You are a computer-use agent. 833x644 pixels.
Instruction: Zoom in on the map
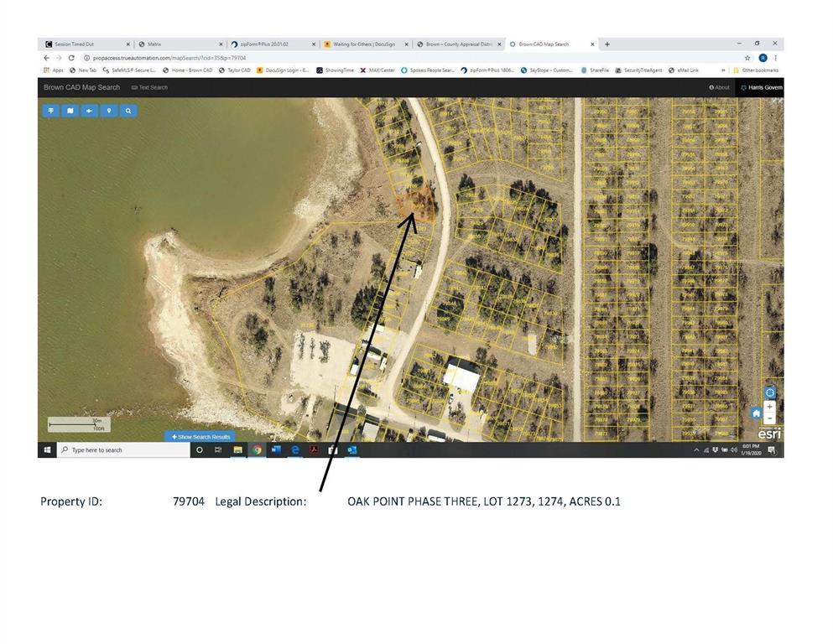click(x=770, y=406)
